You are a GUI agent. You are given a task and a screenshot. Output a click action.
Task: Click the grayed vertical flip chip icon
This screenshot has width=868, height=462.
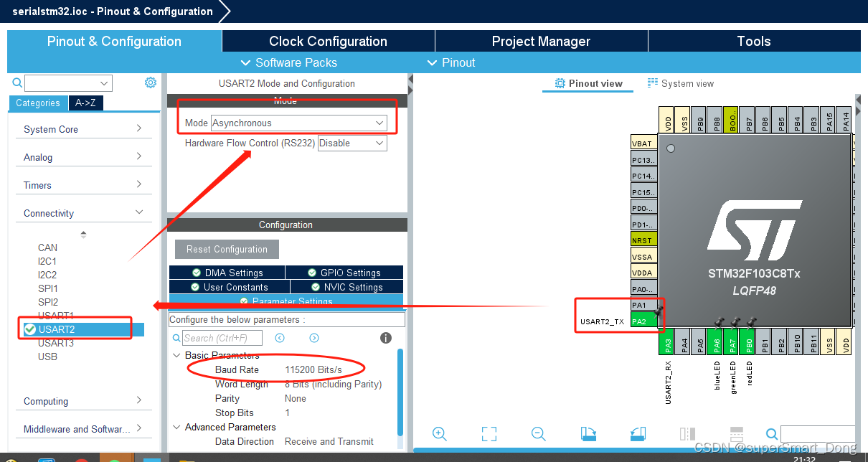(687, 433)
